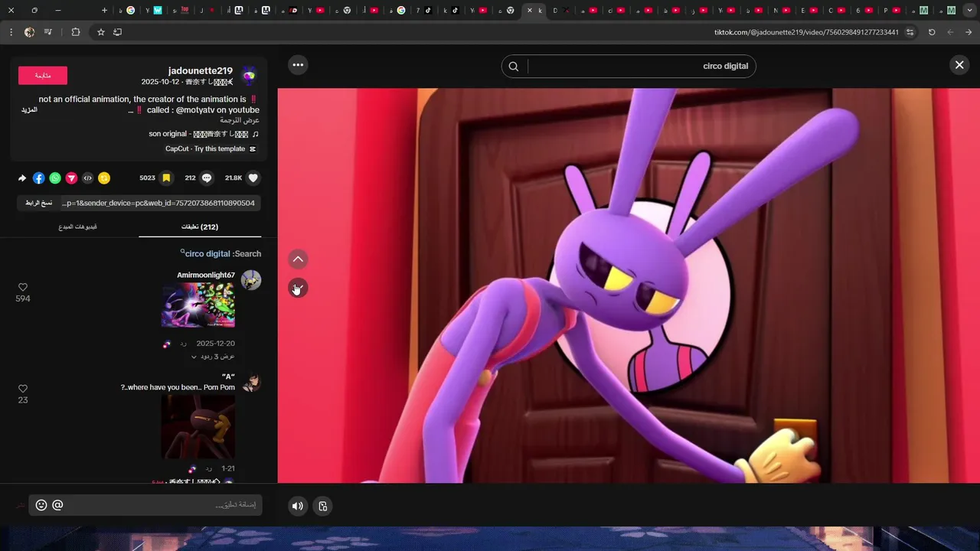Reply to Amirmoonlight67's comment

point(183,344)
